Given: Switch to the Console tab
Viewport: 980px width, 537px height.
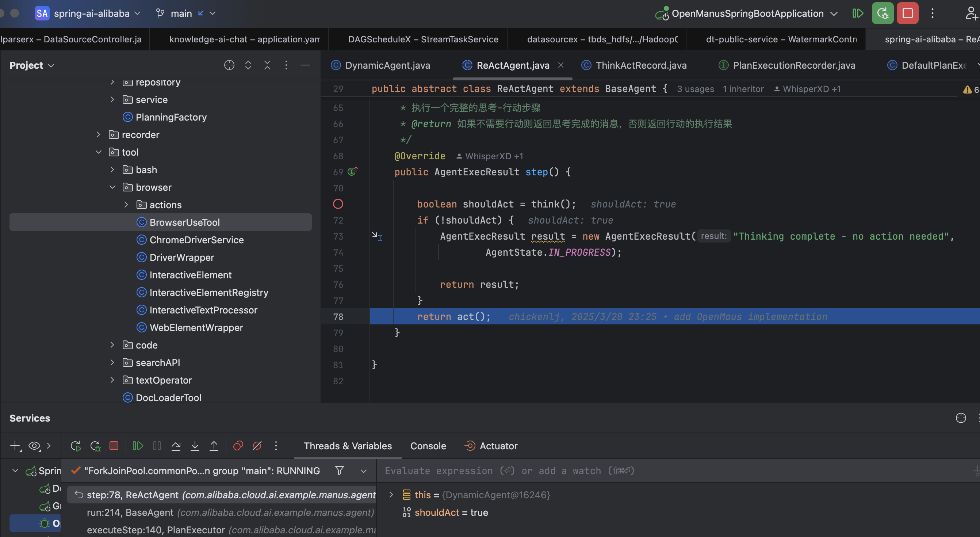Looking at the screenshot, I should pos(428,446).
